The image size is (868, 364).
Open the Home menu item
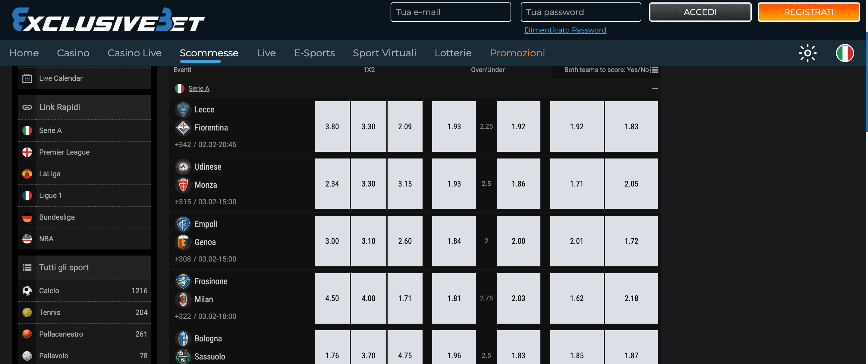point(24,53)
